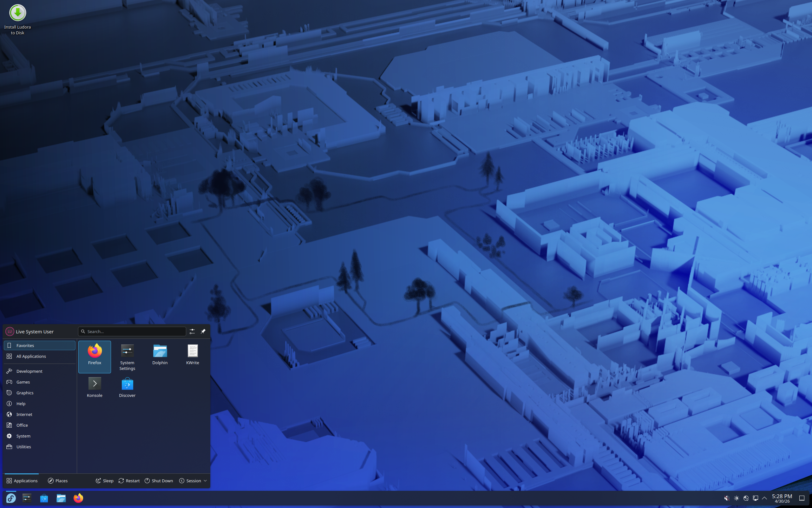Image resolution: width=812 pixels, height=508 pixels.
Task: Open the display configuration tray icon
Action: (755, 498)
